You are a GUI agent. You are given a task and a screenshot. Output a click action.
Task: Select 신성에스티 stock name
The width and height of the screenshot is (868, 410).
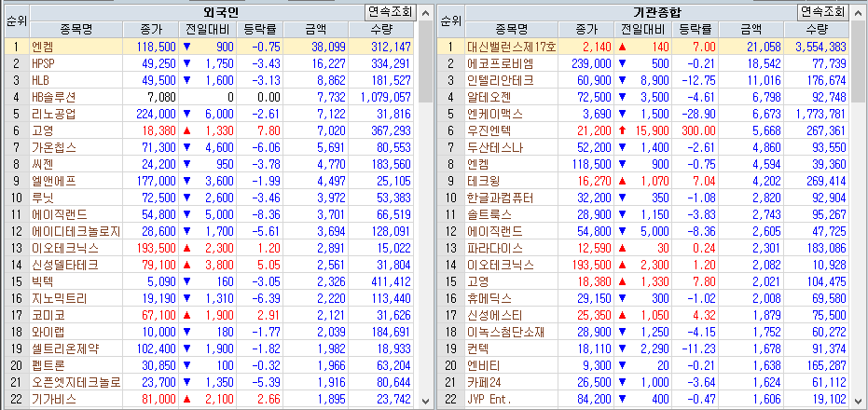[494, 315]
